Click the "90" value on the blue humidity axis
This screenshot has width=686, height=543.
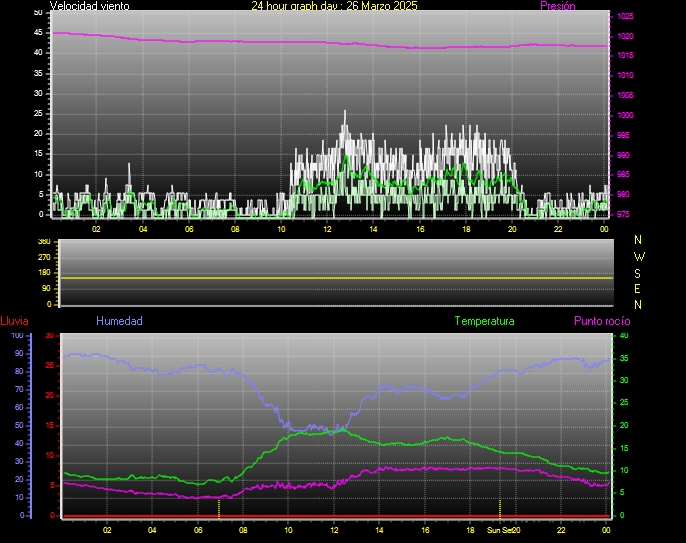pyautogui.click(x=19, y=354)
